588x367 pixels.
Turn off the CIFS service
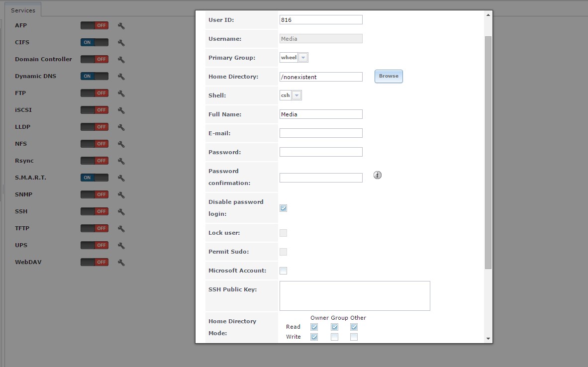[95, 42]
